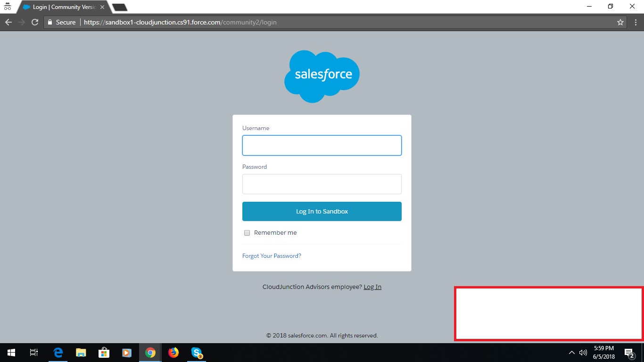The image size is (644, 362).
Task: Switch to the Login Community tab
Action: pos(61,7)
